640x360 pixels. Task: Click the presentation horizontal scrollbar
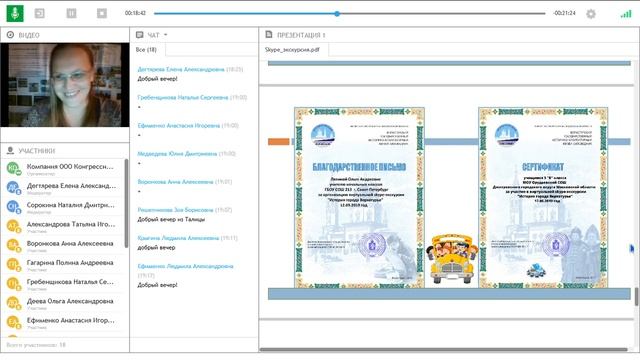coord(444,349)
